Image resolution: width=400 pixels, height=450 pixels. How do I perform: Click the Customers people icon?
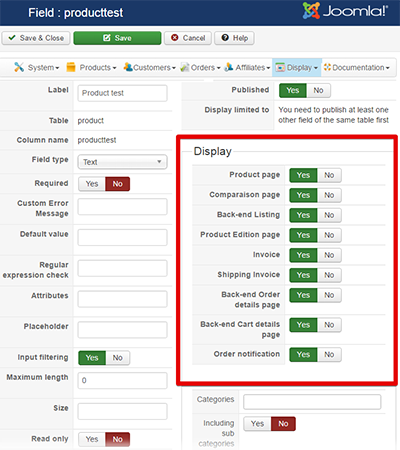click(x=128, y=67)
